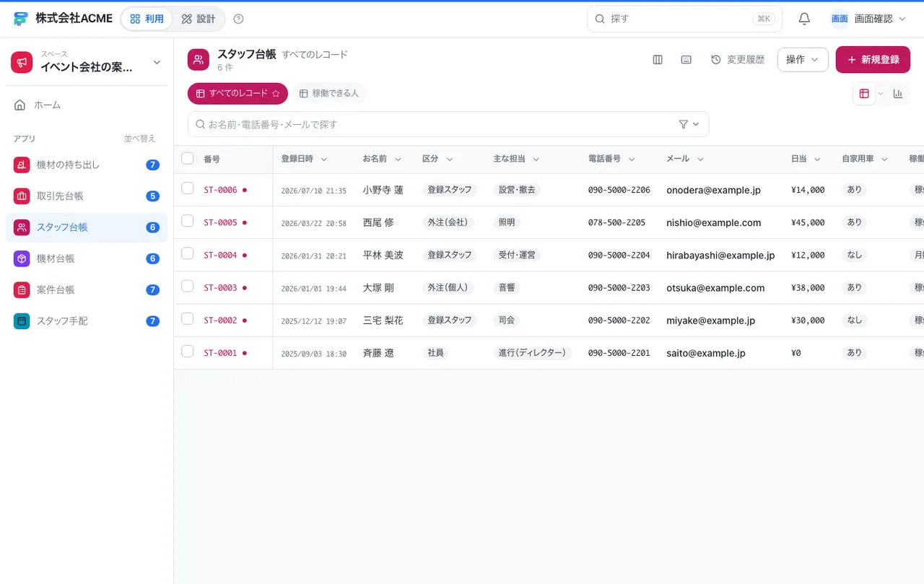Click the 新規登録 button
The height and width of the screenshot is (584, 924).
pos(873,60)
